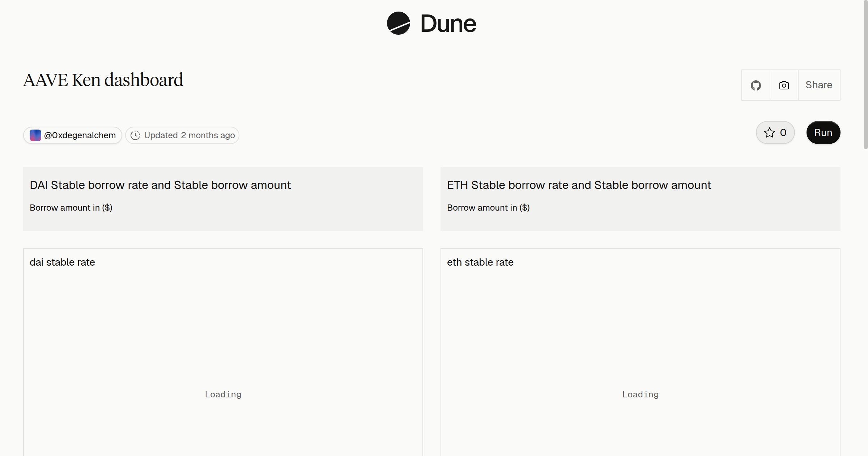
Task: Click the dai stable rate chart title
Action: 62,262
